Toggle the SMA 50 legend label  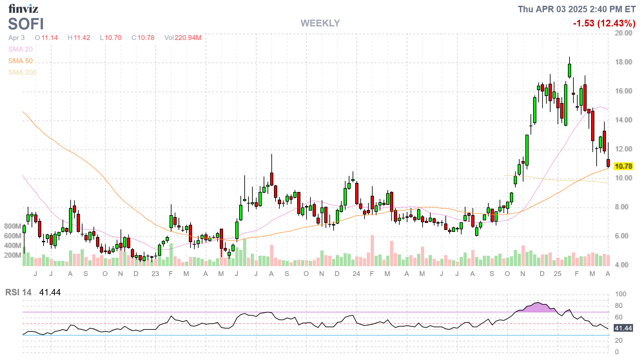20,61
